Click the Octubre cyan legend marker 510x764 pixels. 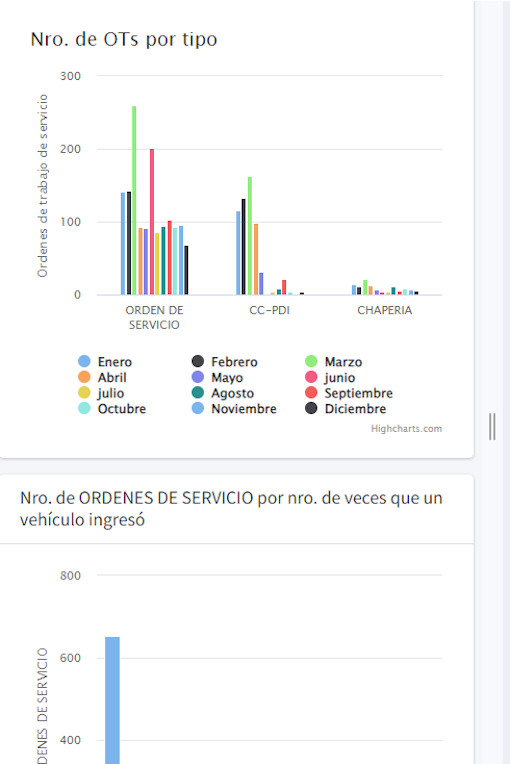point(84,408)
